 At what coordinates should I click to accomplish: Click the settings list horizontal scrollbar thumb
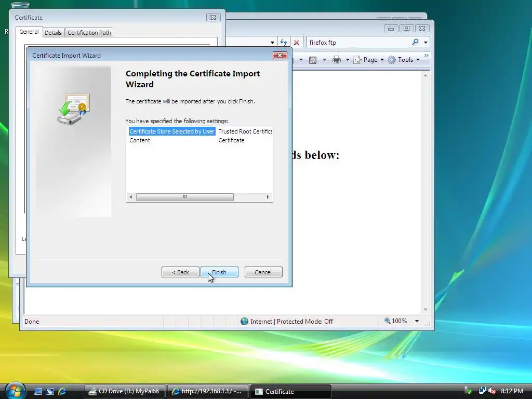pos(184,197)
